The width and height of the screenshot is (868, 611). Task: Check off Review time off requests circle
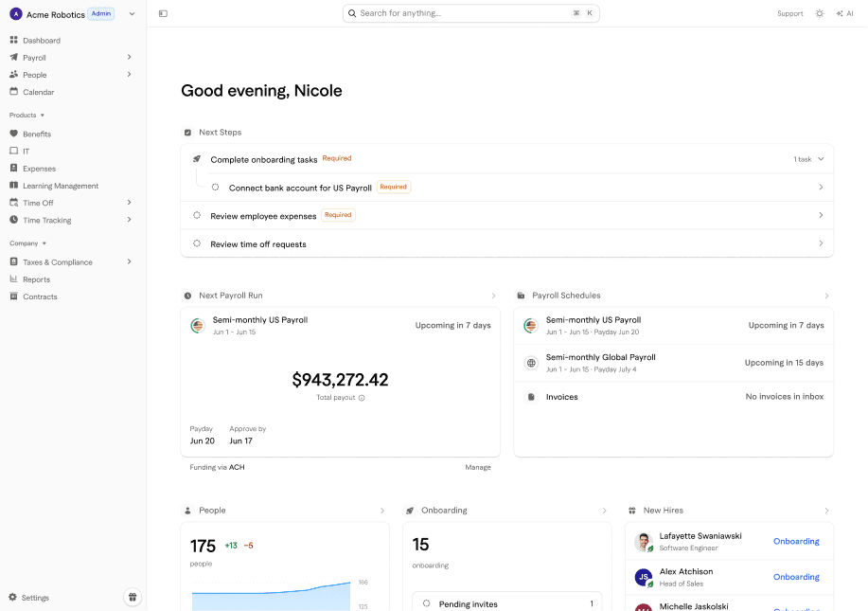tap(197, 243)
